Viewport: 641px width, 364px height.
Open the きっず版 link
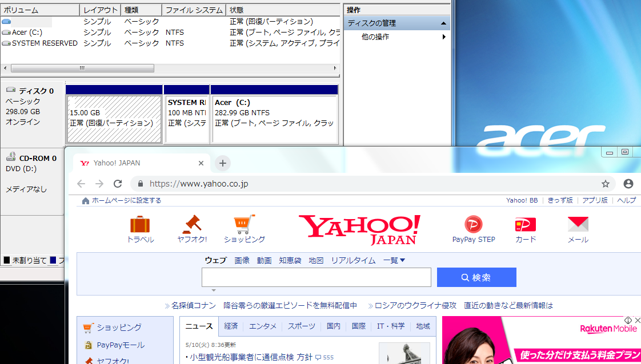click(x=560, y=200)
